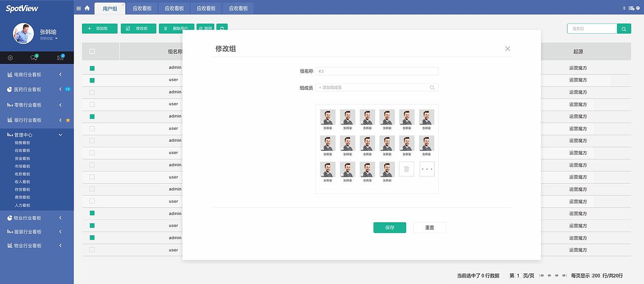Click the 张韩瑜 profile avatar in sidebar

[23, 34]
